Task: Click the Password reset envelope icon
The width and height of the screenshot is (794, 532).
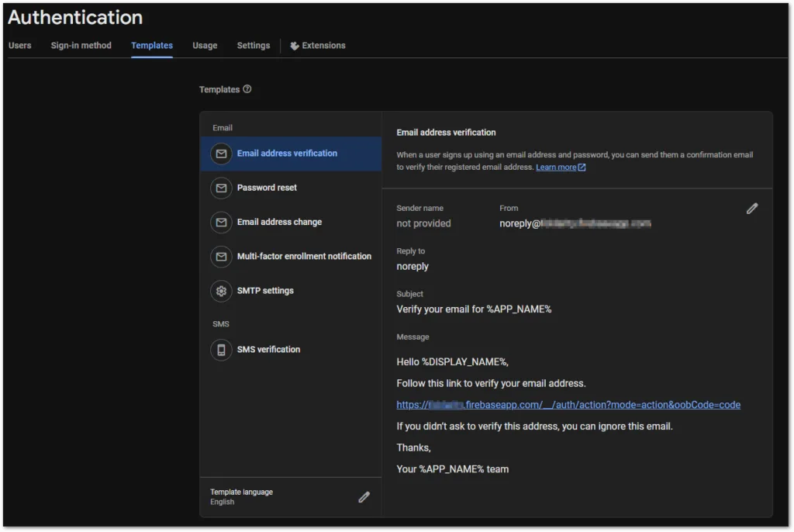Action: click(x=221, y=188)
